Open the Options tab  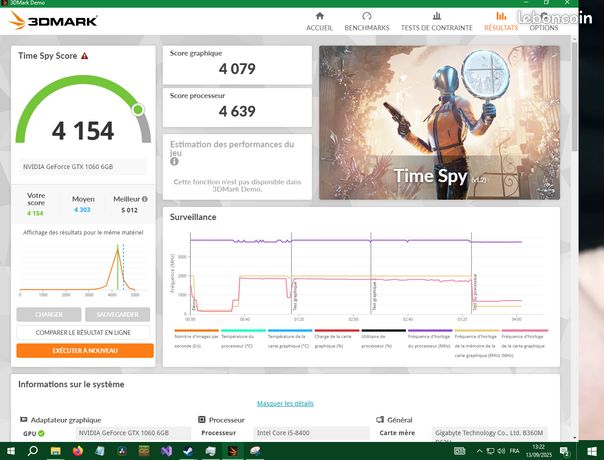544,22
